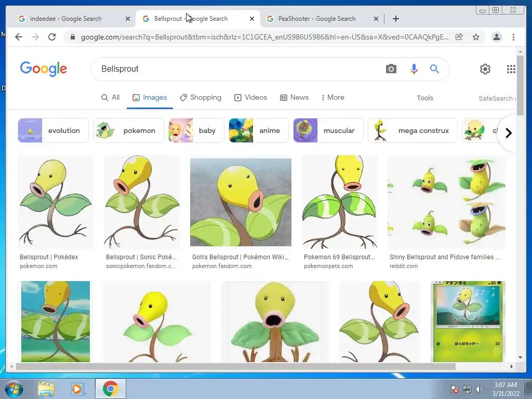The height and width of the screenshot is (399, 532).
Task: Go to Google logo homepage
Action: click(44, 69)
